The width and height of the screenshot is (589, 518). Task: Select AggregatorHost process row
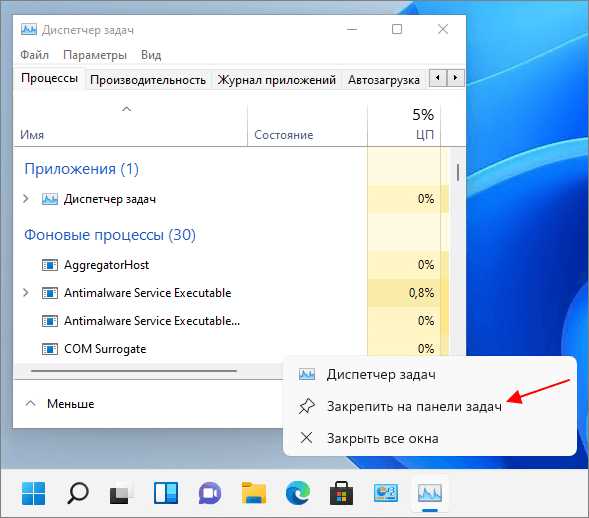[x=231, y=265]
